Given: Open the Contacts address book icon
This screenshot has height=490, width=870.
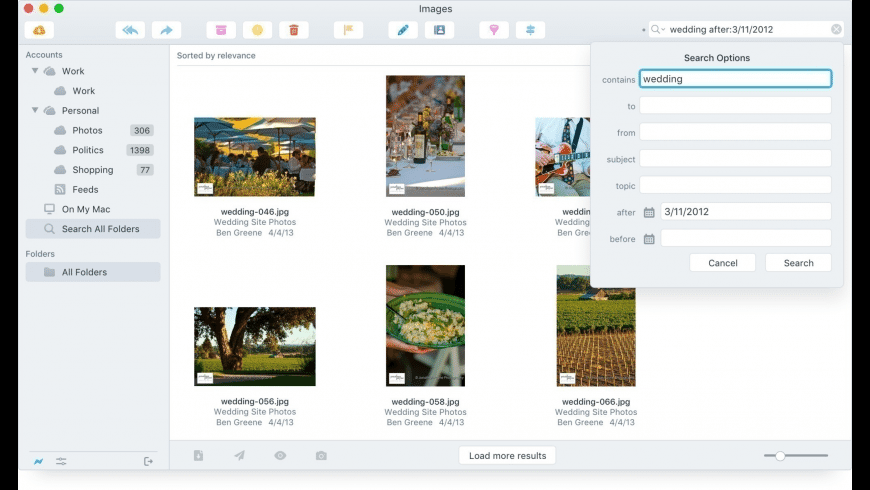Looking at the screenshot, I should [439, 30].
